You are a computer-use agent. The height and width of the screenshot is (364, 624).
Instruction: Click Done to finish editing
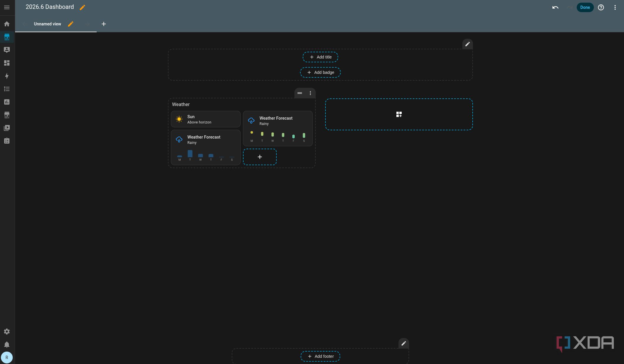(585, 7)
